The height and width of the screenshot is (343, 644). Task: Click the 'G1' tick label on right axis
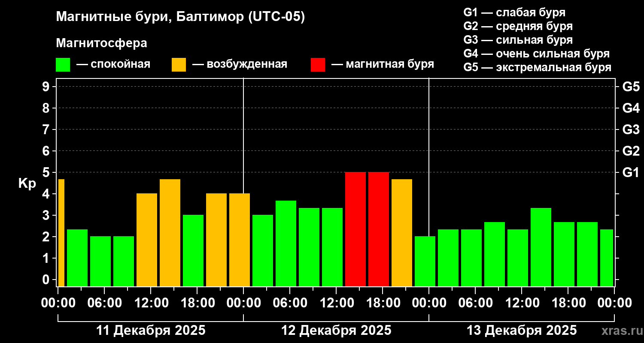coord(631,172)
